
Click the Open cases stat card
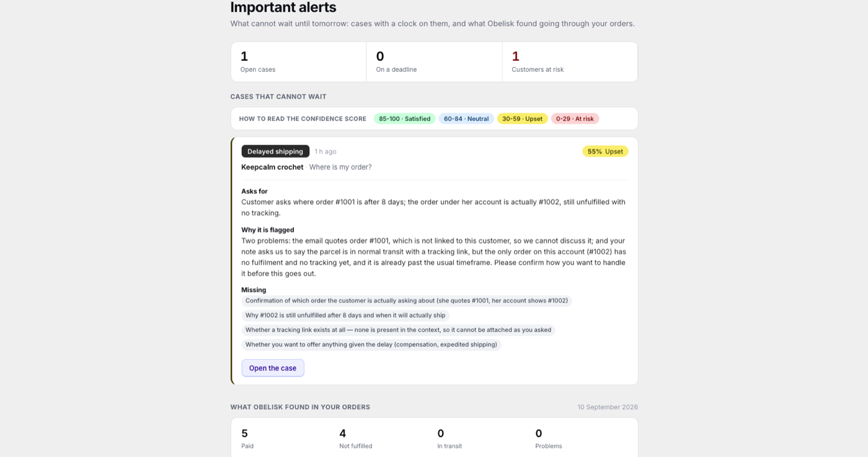click(298, 62)
